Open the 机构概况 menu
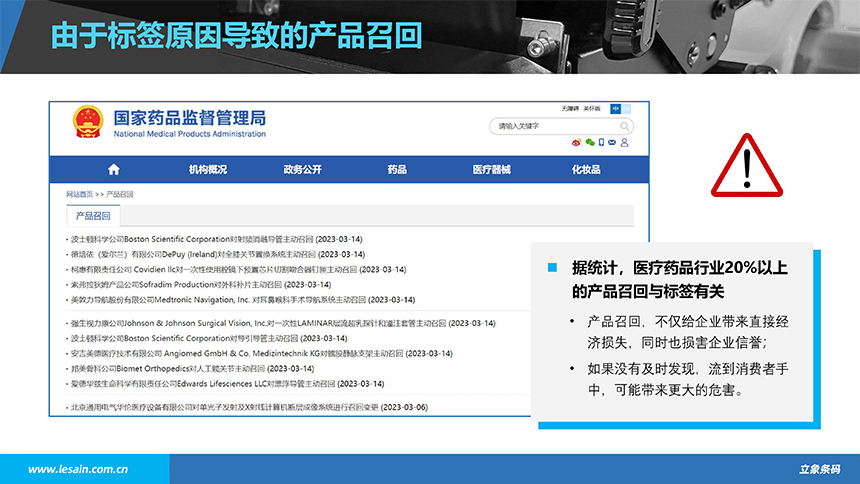The height and width of the screenshot is (484, 860). click(x=208, y=170)
